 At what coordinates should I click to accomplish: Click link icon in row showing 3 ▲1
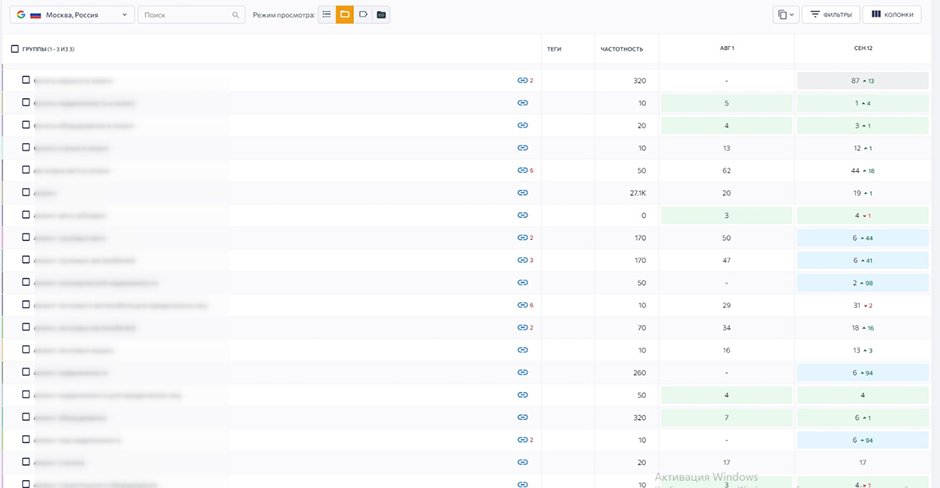(x=523, y=125)
